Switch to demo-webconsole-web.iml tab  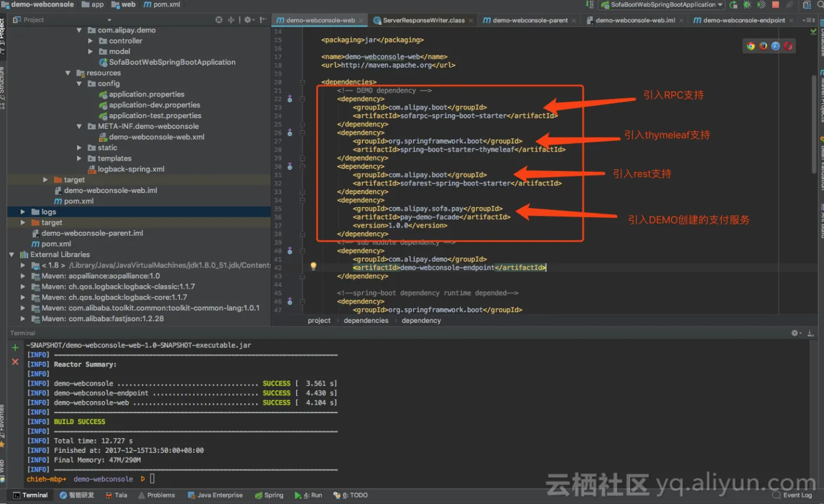coord(635,20)
